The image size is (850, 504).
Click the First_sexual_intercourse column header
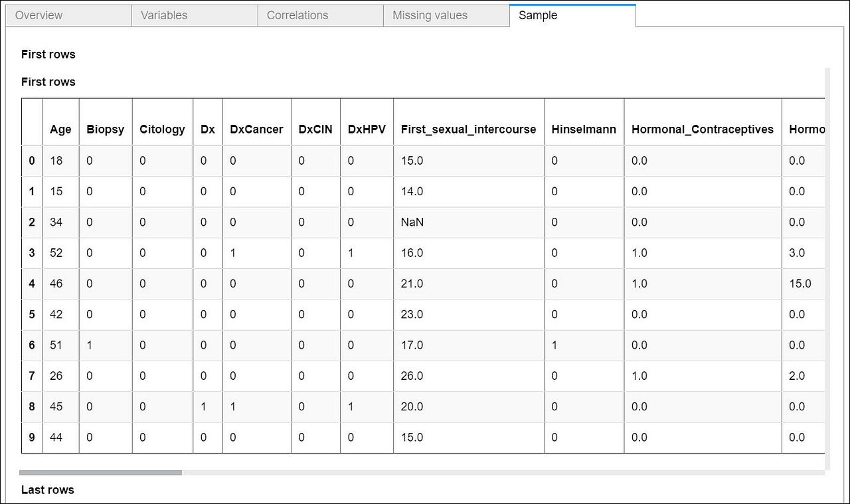pos(468,129)
